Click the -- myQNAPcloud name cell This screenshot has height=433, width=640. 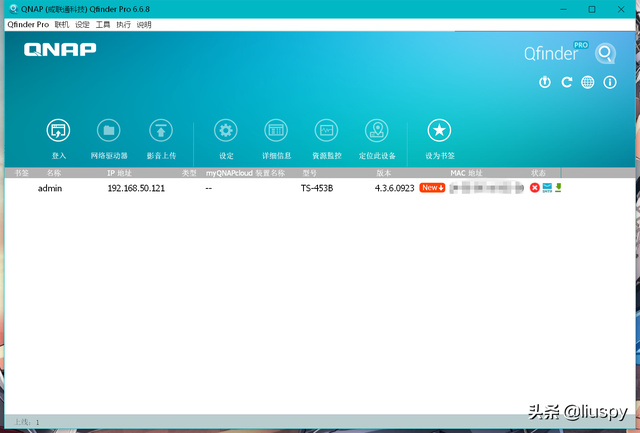pyautogui.click(x=209, y=189)
